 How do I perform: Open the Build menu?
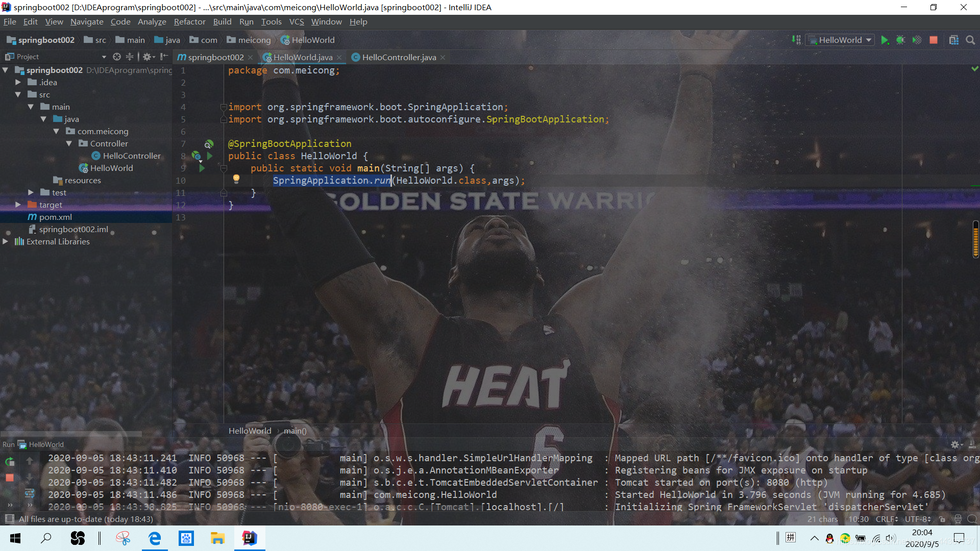(x=222, y=21)
